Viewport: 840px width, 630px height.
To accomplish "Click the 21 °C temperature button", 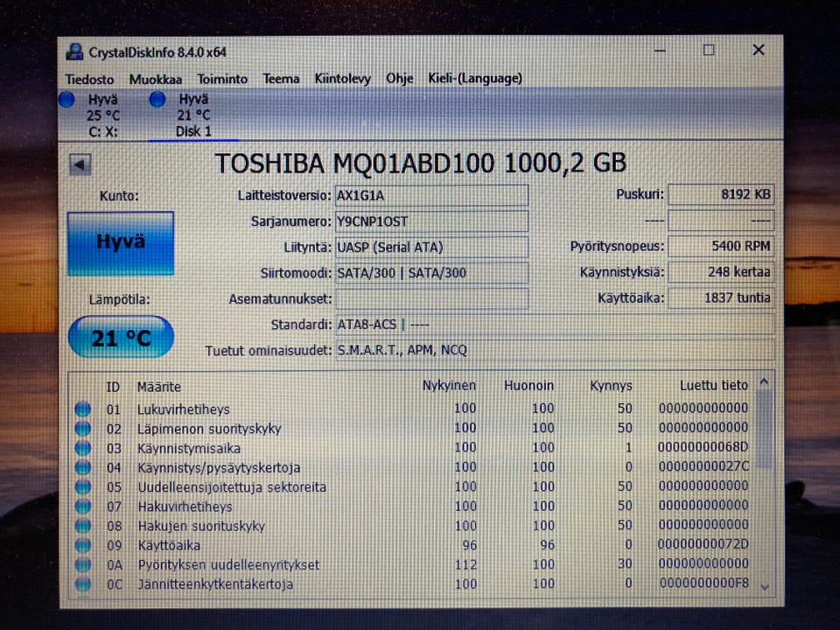I will [121, 338].
